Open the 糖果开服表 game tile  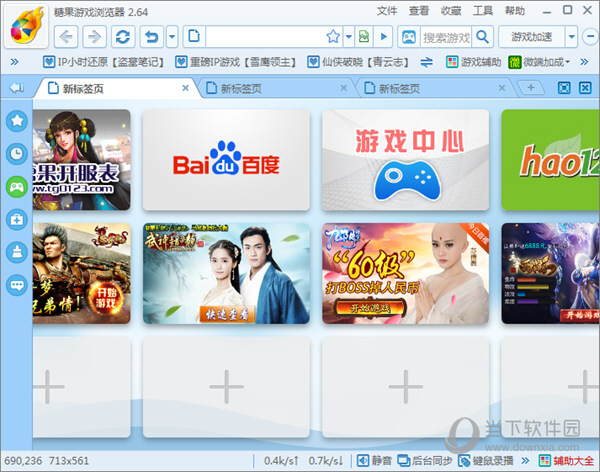coord(82,160)
